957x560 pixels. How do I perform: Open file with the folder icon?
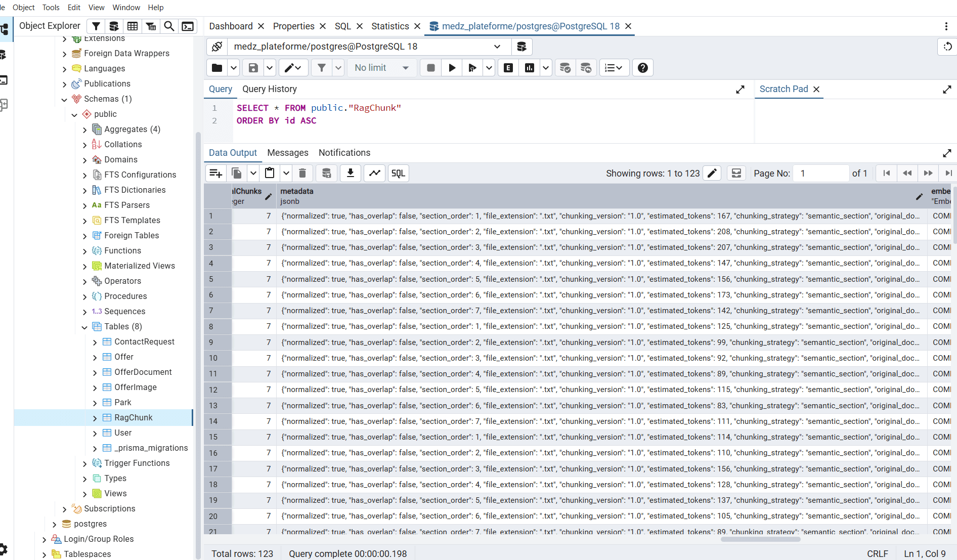click(217, 68)
